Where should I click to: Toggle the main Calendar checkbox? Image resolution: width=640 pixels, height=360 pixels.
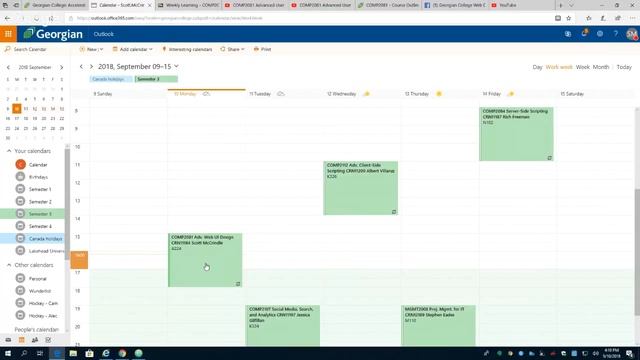(20, 164)
